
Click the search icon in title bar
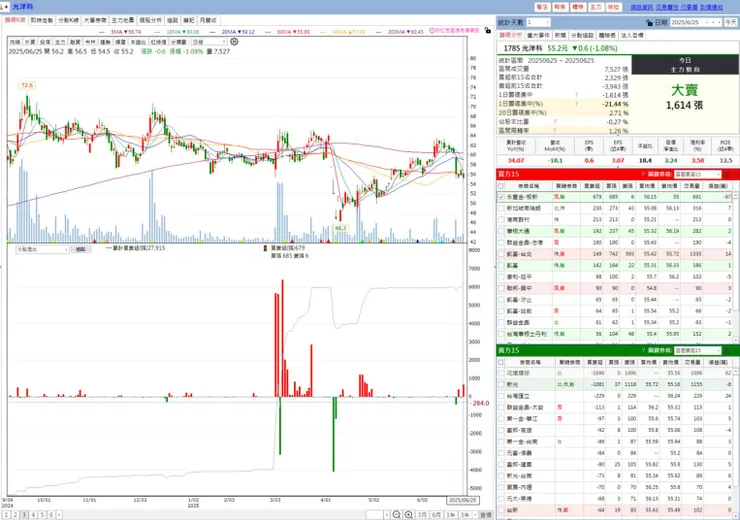click(3, 7)
